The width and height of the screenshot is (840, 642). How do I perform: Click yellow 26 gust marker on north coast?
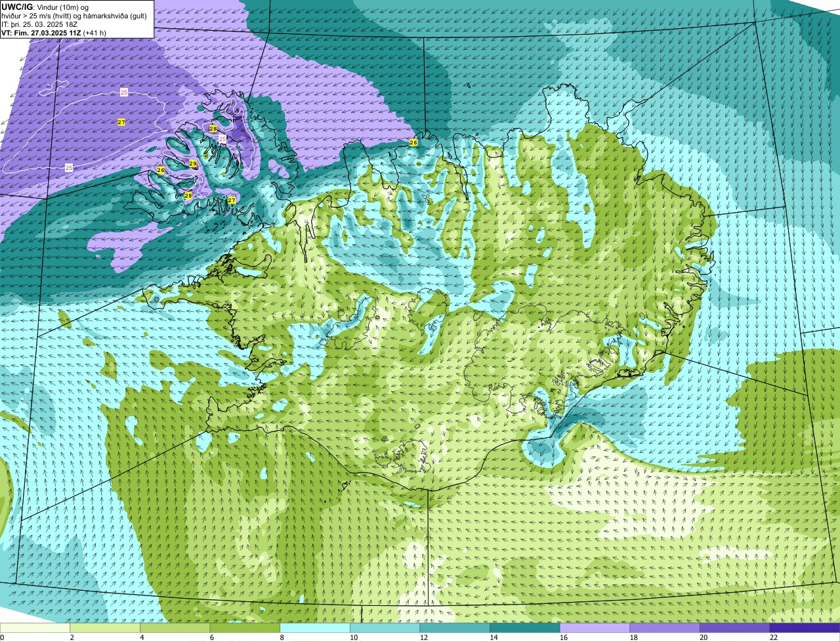coord(413,142)
